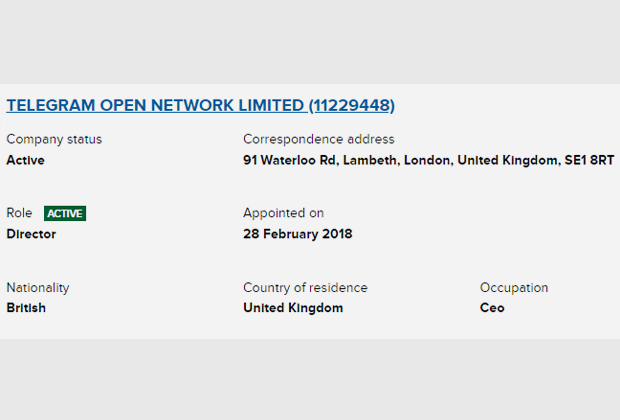Viewport: 620px width, 420px height.
Task: Select the Occupation label
Action: 514,288
